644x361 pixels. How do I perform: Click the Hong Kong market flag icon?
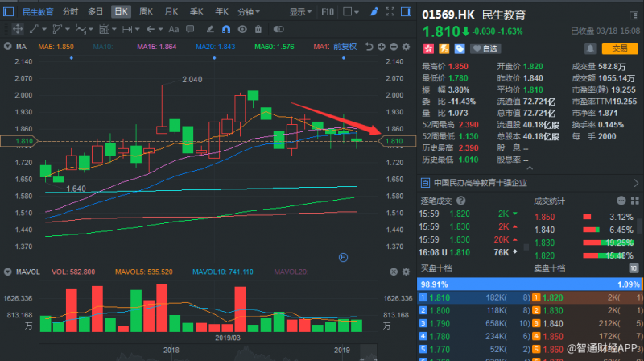[x=428, y=48]
